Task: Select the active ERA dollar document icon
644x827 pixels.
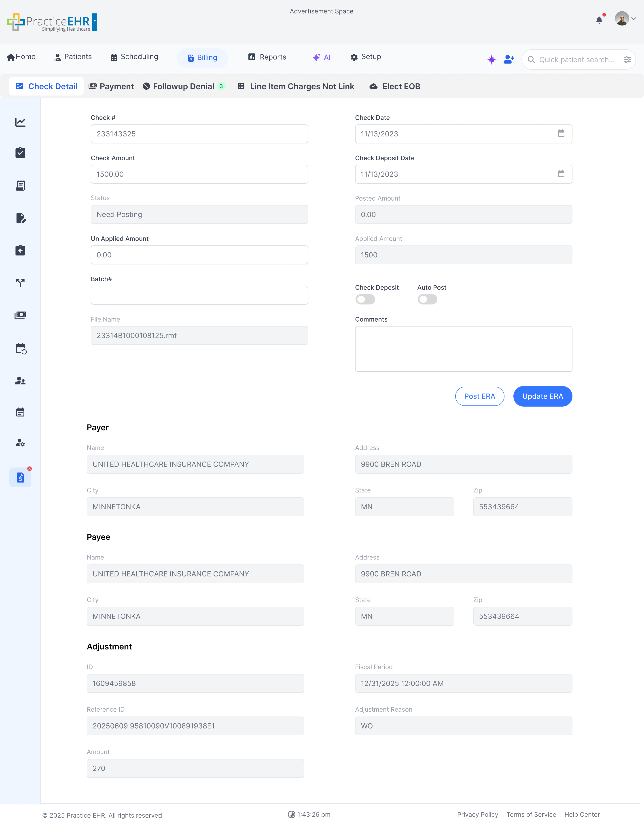Action: coord(20,477)
